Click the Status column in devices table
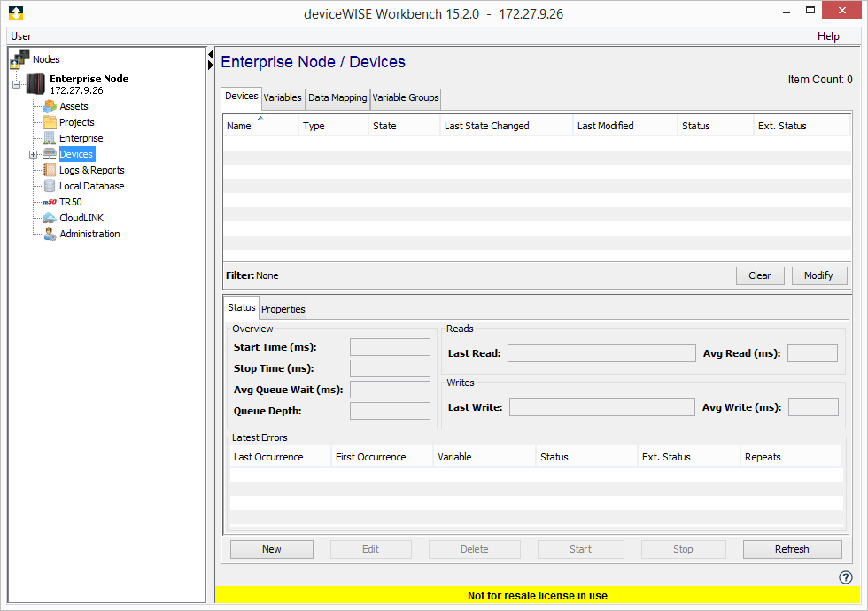This screenshot has height=611, width=868. coord(716,126)
